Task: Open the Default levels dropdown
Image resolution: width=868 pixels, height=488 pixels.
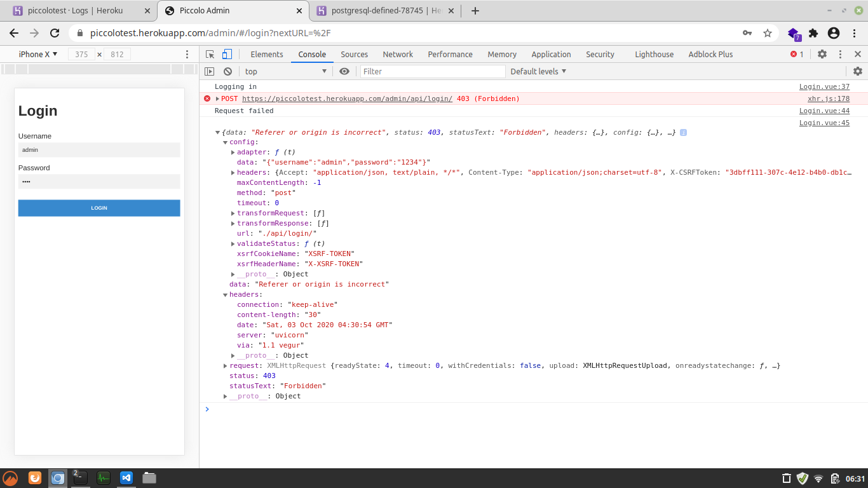Action: tap(537, 71)
